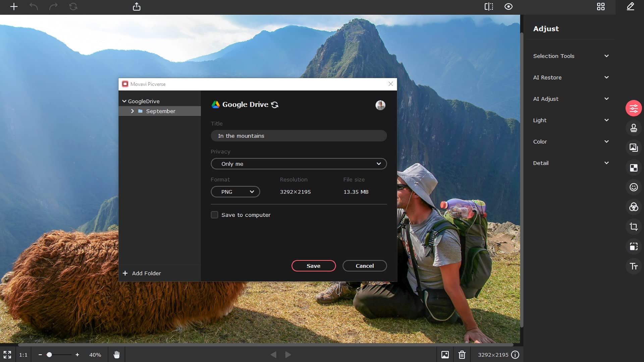Expand the Selection Tools section
Screen dimensions: 644x362
[x=570, y=56]
